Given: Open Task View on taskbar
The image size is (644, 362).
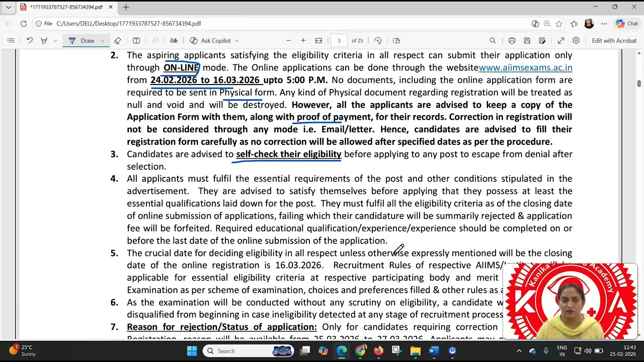Looking at the screenshot, I should [305, 351].
